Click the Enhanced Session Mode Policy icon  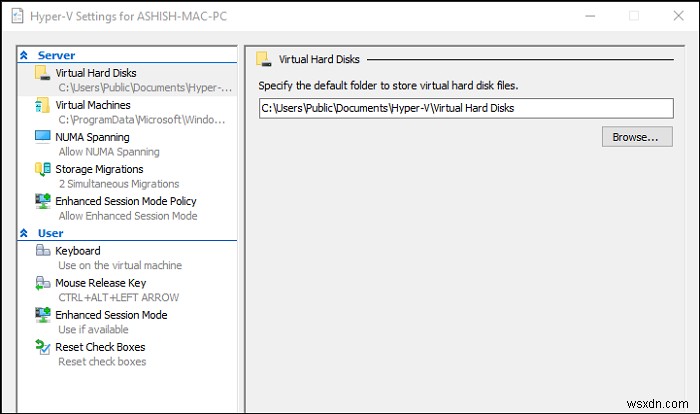click(x=42, y=201)
